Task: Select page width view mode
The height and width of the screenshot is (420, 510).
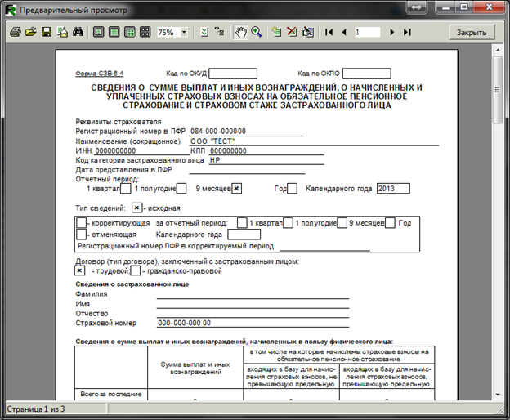Action: pyautogui.click(x=114, y=32)
